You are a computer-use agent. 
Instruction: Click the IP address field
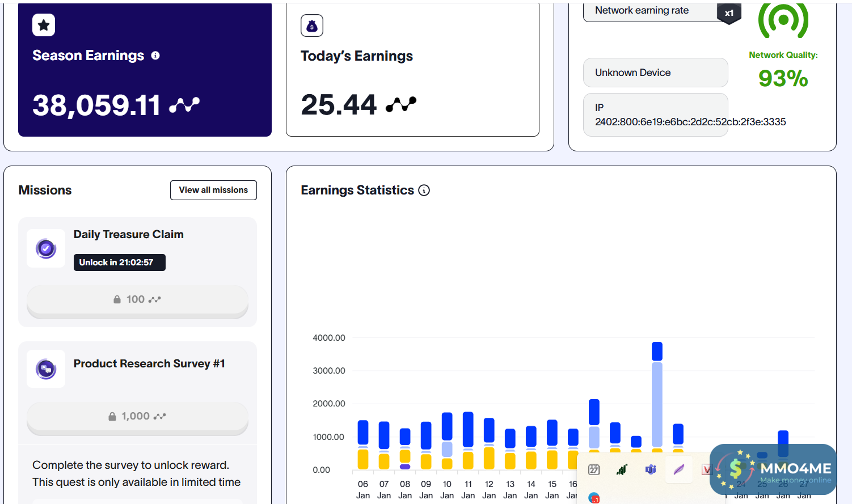[655, 115]
